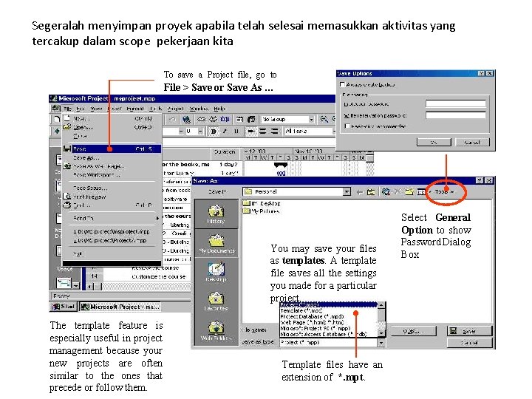Open the No Group dropdown
This screenshot has width=532, height=399.
[311, 120]
